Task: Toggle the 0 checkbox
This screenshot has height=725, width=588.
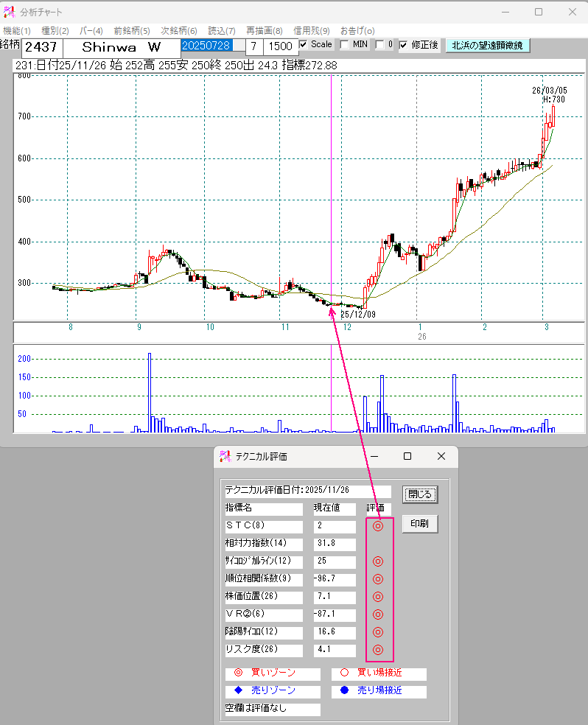Action: 379,44
